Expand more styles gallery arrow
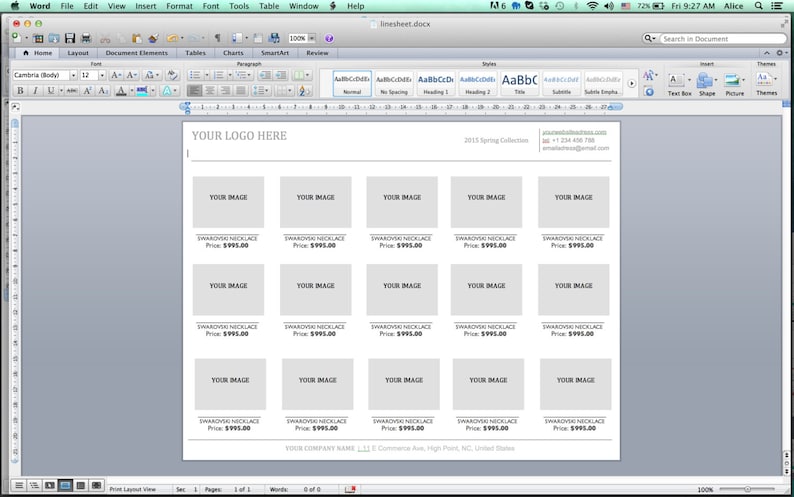This screenshot has width=794, height=497. (631, 84)
